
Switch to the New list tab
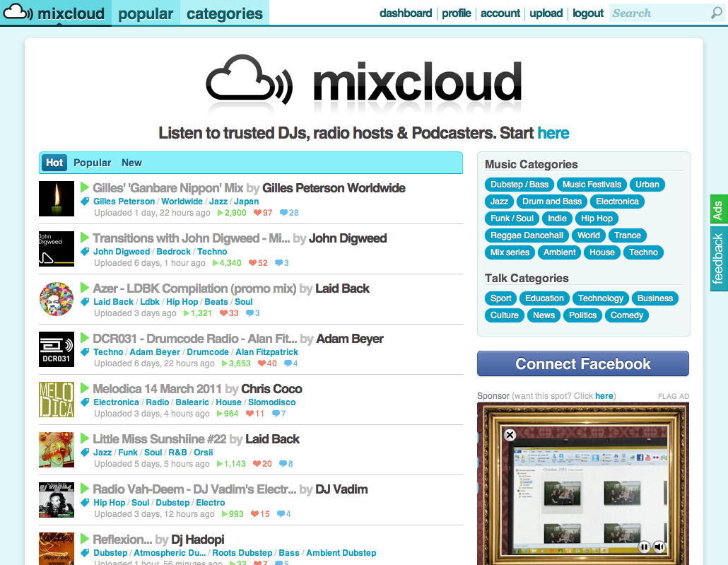(131, 163)
